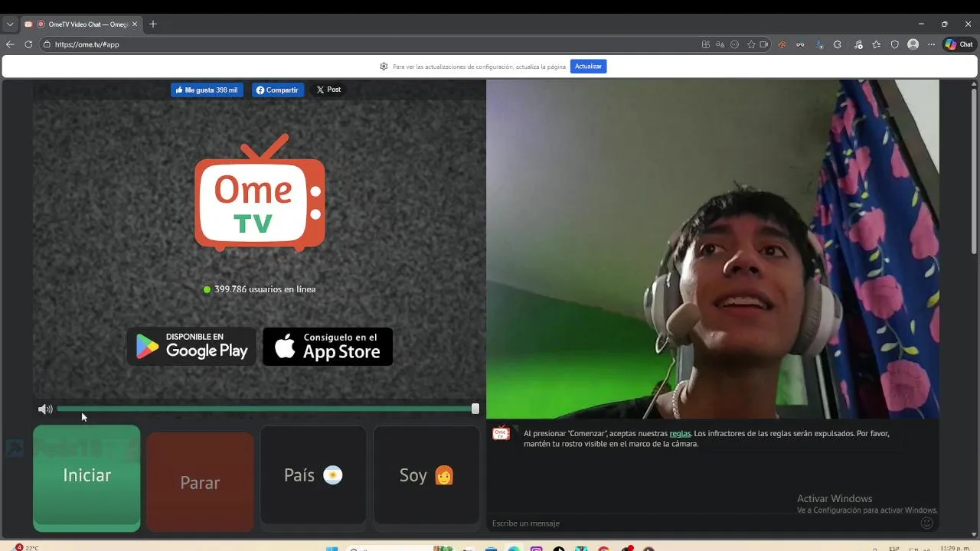Open the browser profile avatar

pyautogui.click(x=913, y=44)
